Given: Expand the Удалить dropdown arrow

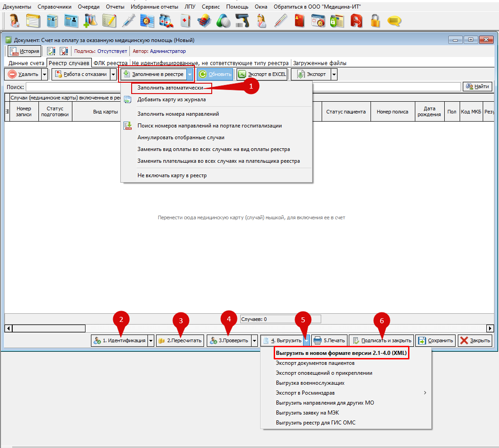Looking at the screenshot, I should tap(44, 75).
